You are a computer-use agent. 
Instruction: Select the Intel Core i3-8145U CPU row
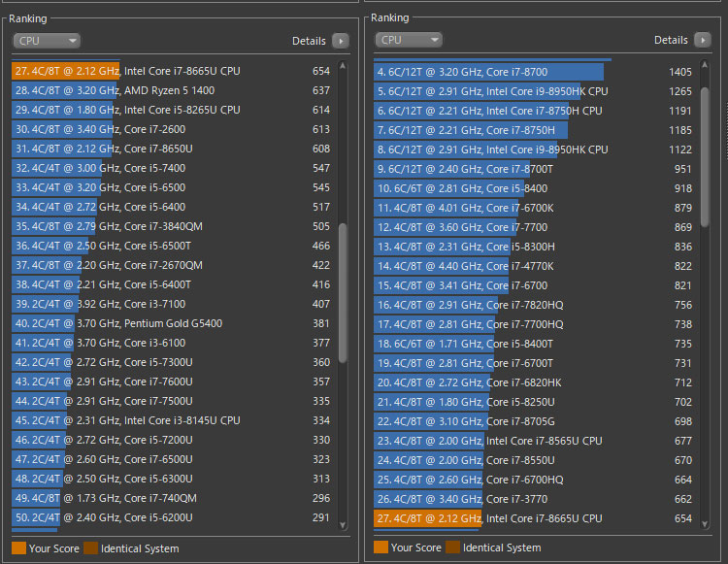(x=173, y=420)
